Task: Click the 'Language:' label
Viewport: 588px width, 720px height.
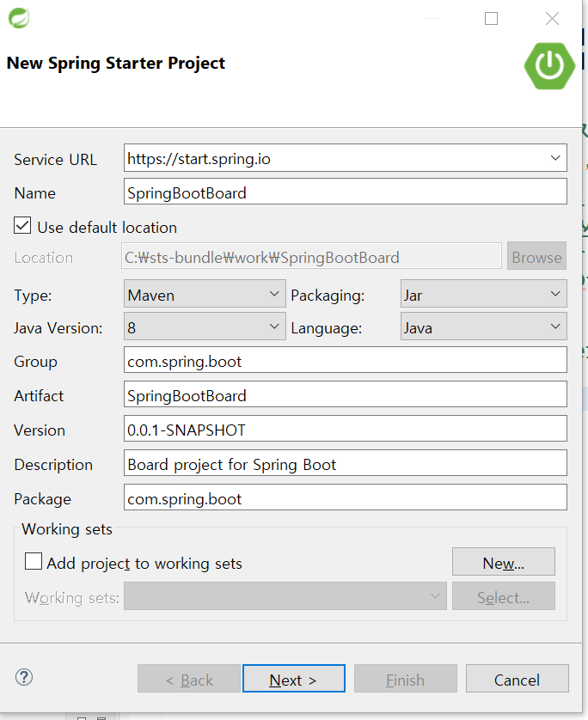Action: (326, 329)
